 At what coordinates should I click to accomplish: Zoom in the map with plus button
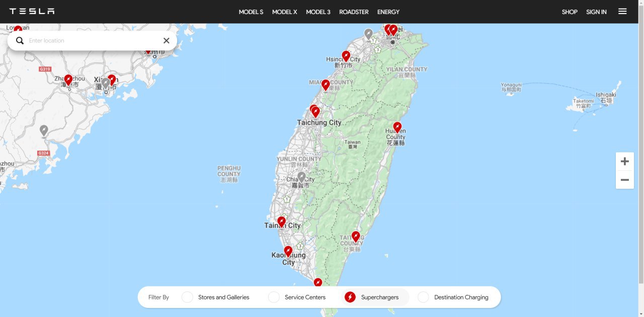[624, 161]
